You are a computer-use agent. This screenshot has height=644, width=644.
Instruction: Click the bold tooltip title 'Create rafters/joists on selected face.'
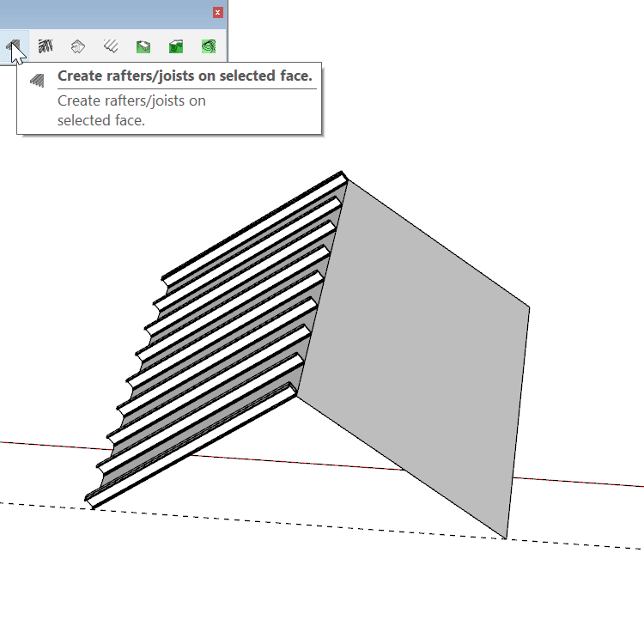tap(185, 76)
